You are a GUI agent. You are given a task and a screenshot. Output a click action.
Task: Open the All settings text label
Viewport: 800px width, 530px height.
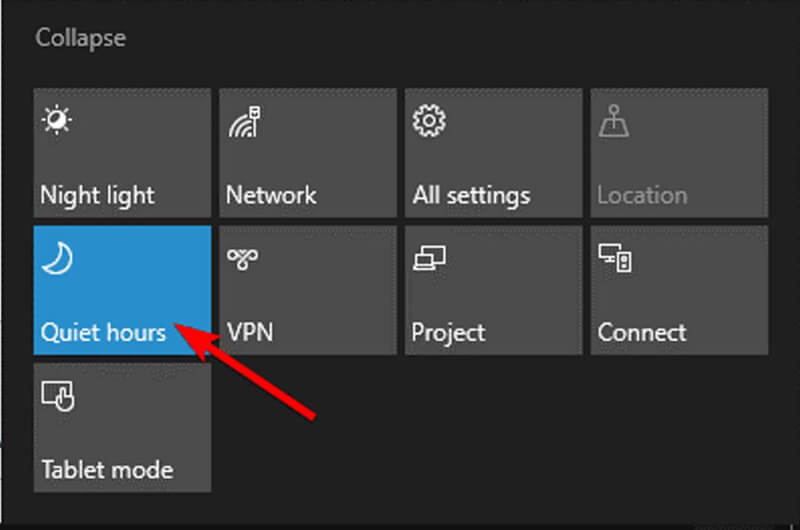click(x=471, y=196)
